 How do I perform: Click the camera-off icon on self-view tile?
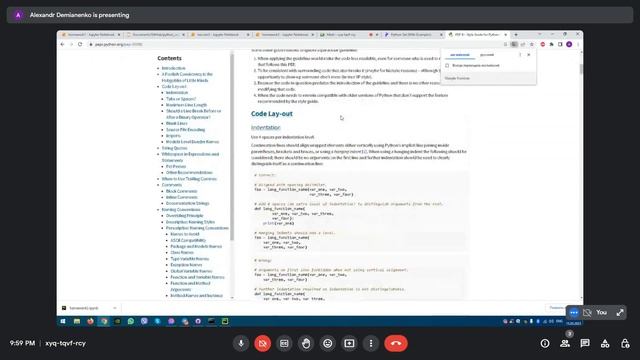click(x=587, y=313)
